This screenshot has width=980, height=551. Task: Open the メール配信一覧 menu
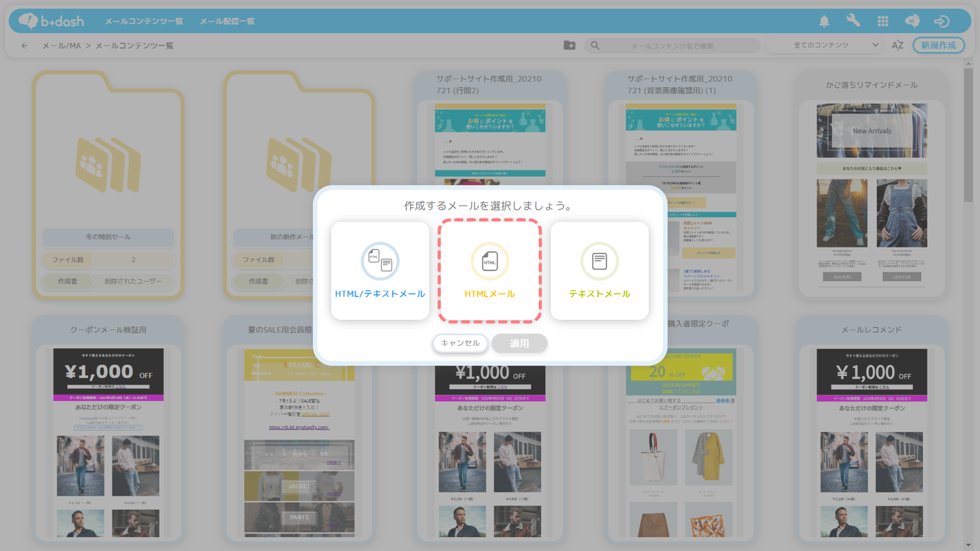(x=227, y=21)
